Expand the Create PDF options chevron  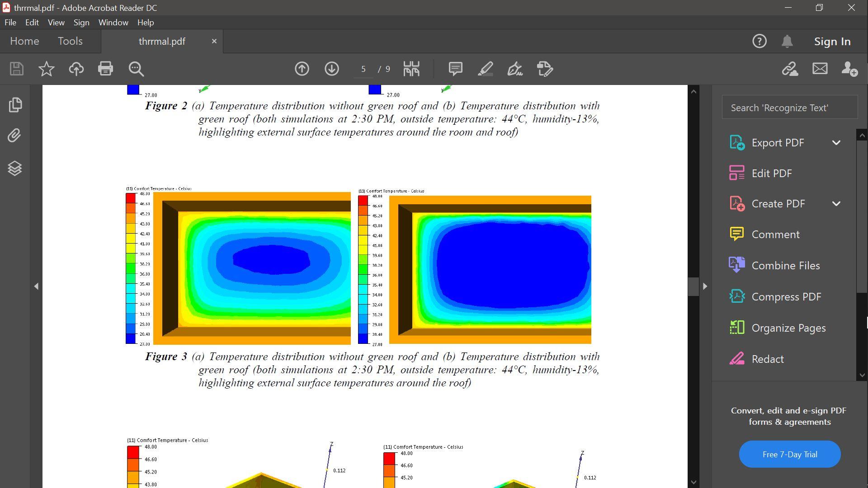836,204
